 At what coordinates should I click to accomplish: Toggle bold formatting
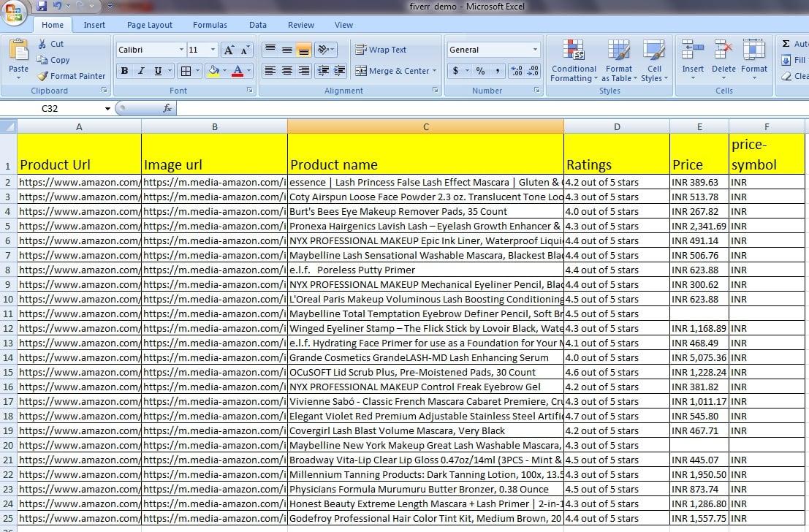tap(124, 72)
